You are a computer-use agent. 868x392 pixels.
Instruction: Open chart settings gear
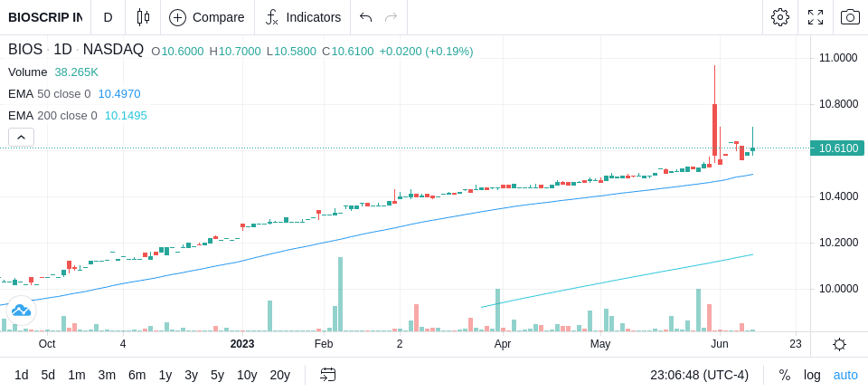780,17
